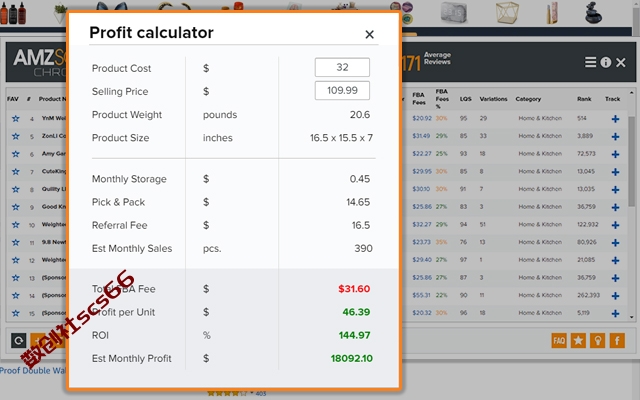This screenshot has height=400, width=640.
Task: Track product with rank 21,085
Action: tap(616, 260)
